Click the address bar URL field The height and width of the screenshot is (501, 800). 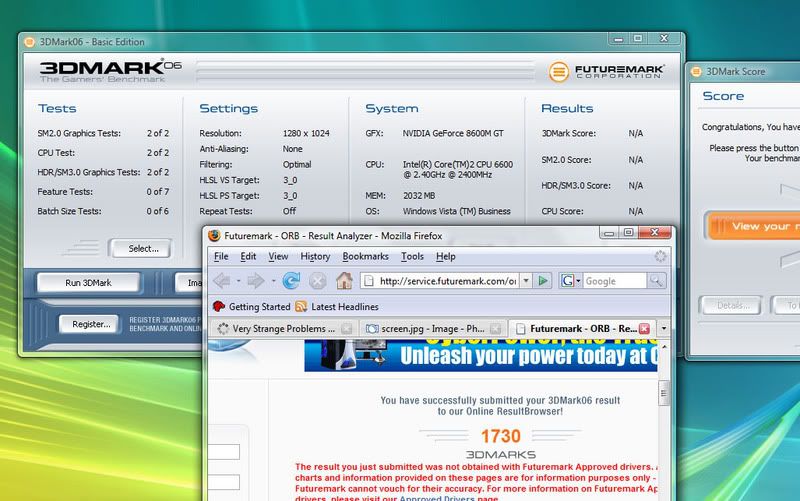click(446, 281)
